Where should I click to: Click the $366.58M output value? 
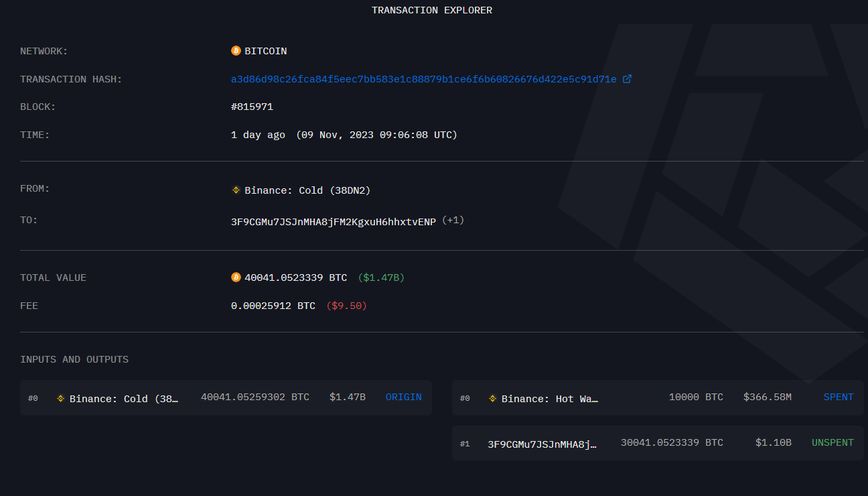(x=768, y=397)
